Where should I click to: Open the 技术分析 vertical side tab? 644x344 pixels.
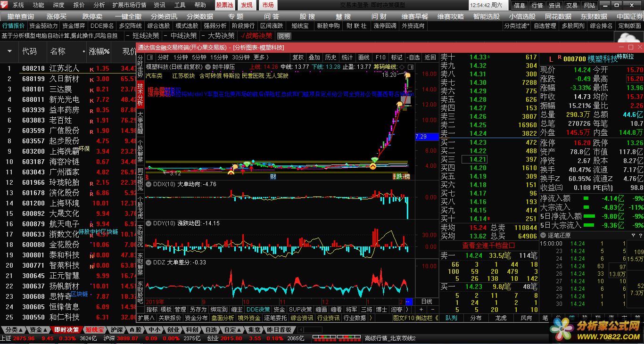(140, 94)
